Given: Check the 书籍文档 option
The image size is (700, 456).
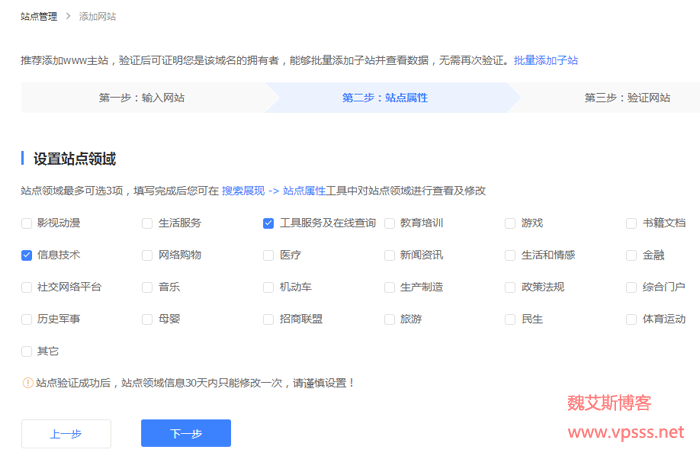Looking at the screenshot, I should tap(631, 223).
